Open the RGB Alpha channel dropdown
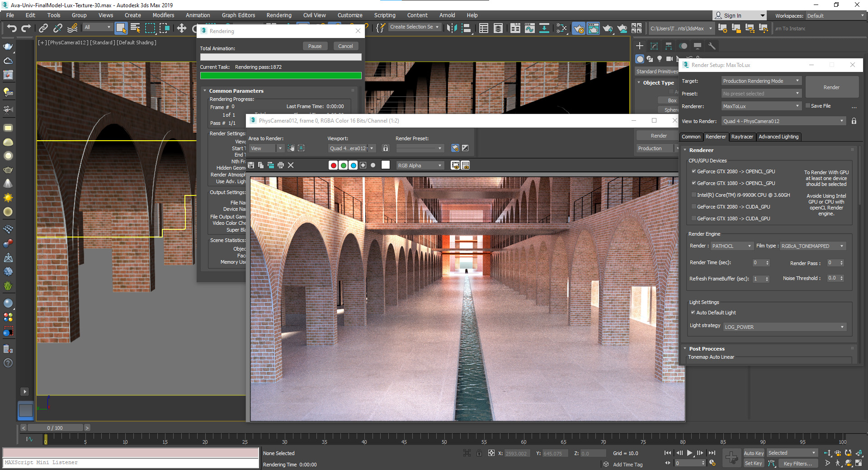 [420, 166]
